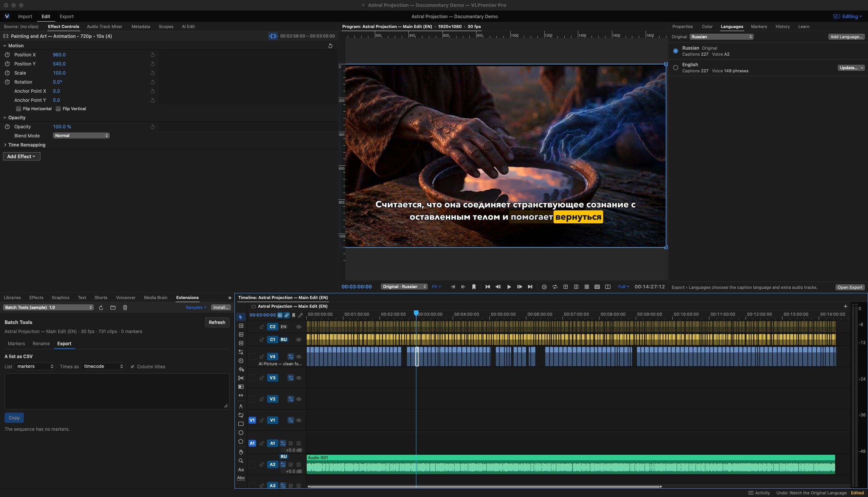Open the List markers dropdown
868x497 pixels.
35,366
